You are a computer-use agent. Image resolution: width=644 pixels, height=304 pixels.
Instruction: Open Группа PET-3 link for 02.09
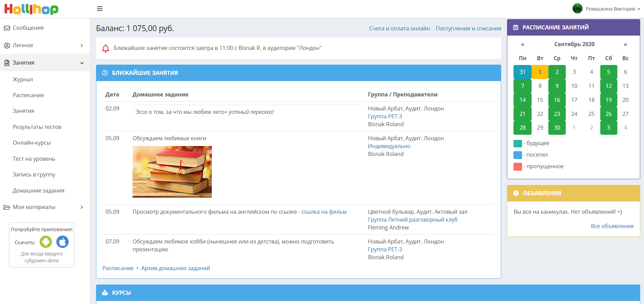385,116
